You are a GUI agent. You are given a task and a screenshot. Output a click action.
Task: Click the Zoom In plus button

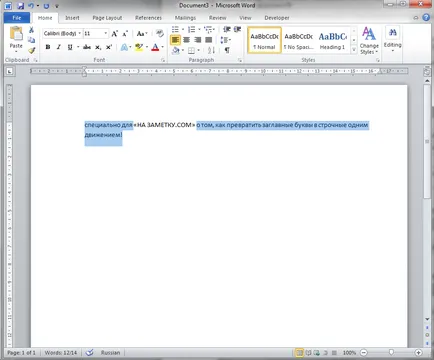[x=418, y=352]
